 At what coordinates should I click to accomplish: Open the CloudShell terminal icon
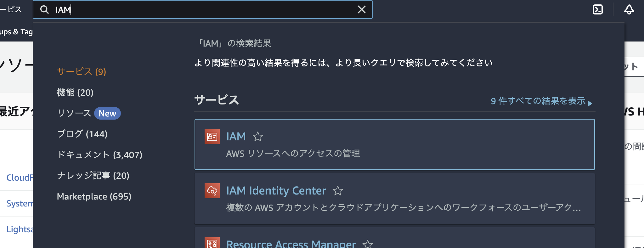[597, 9]
